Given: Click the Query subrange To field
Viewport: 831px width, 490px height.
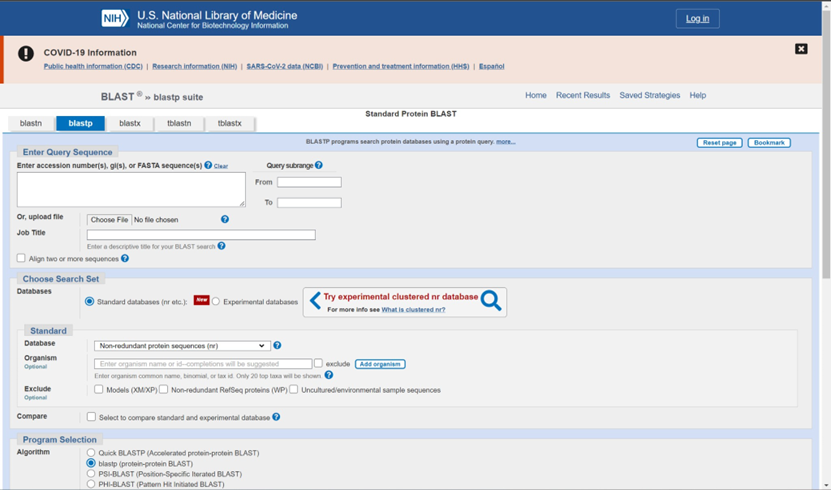Looking at the screenshot, I should coord(309,202).
